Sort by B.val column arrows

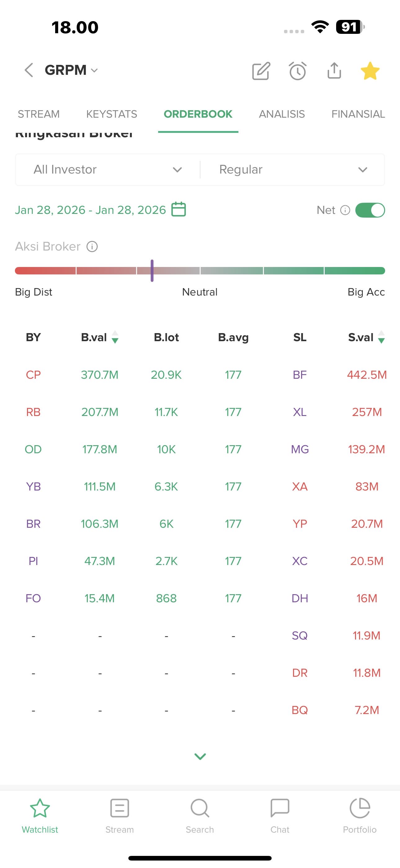[115, 337]
